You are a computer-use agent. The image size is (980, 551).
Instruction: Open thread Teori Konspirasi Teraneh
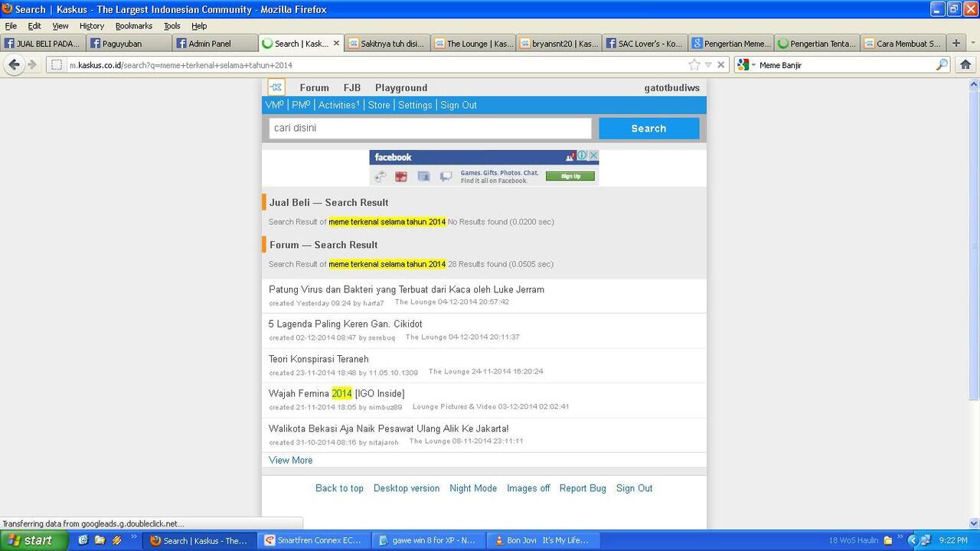[x=318, y=359]
